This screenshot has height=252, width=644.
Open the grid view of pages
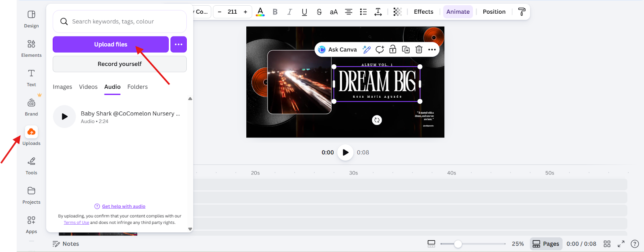[607, 244]
